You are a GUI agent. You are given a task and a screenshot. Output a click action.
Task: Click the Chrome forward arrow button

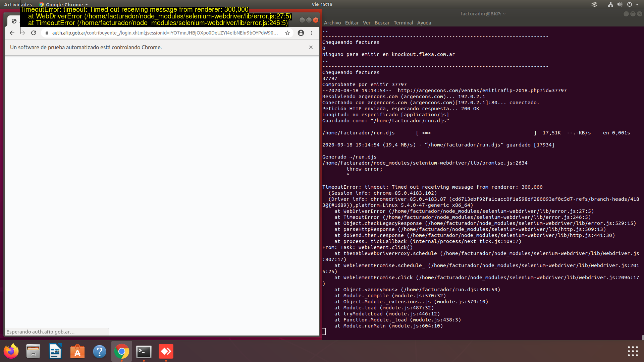[x=23, y=33]
